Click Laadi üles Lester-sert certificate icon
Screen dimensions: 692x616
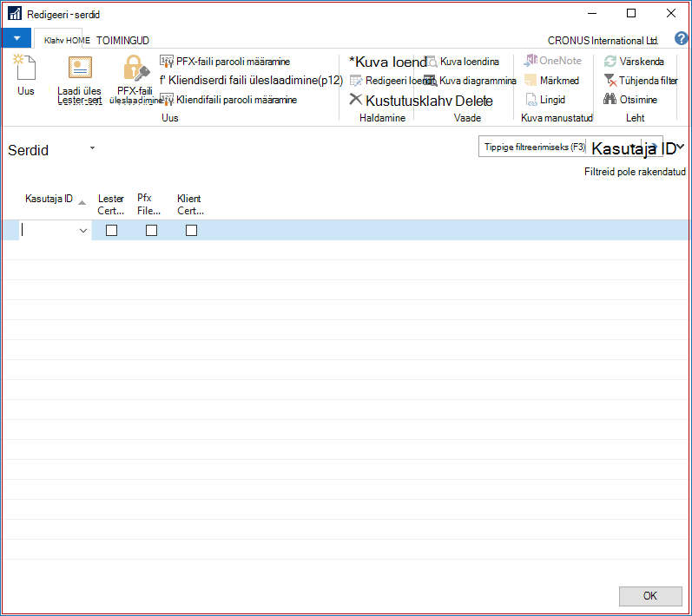pyautogui.click(x=80, y=68)
